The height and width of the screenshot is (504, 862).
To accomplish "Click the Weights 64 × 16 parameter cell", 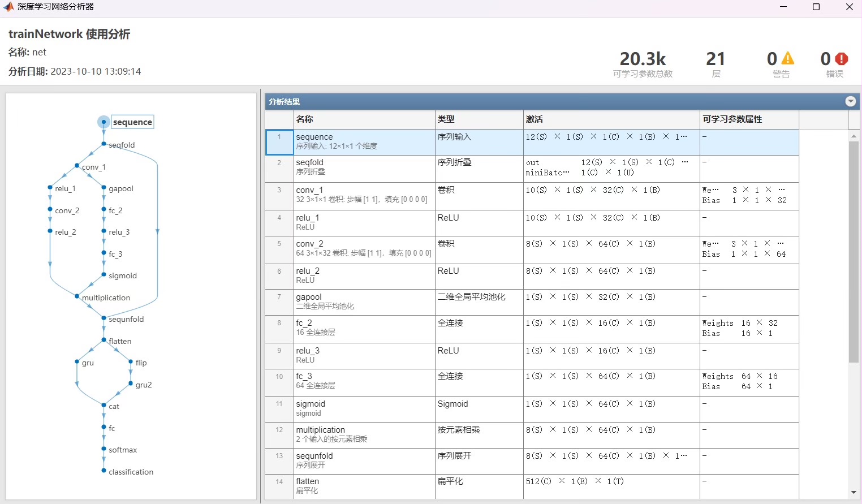I will pyautogui.click(x=749, y=382).
